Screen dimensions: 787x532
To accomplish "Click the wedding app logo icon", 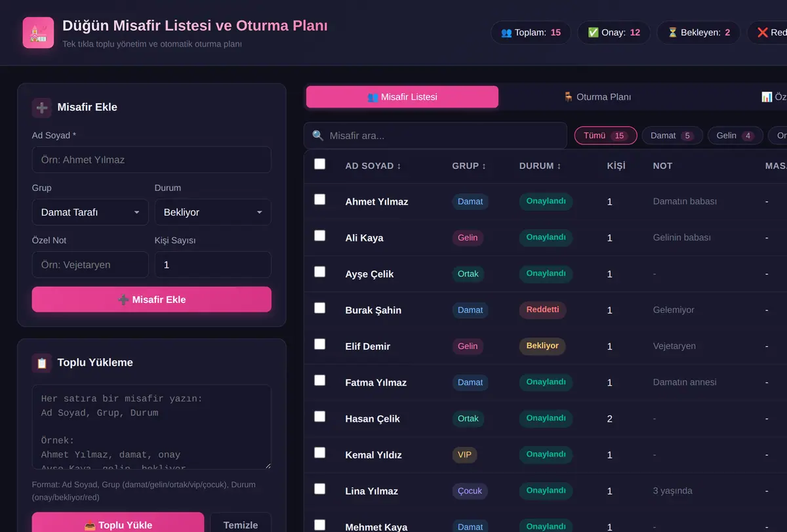I will coord(38,32).
